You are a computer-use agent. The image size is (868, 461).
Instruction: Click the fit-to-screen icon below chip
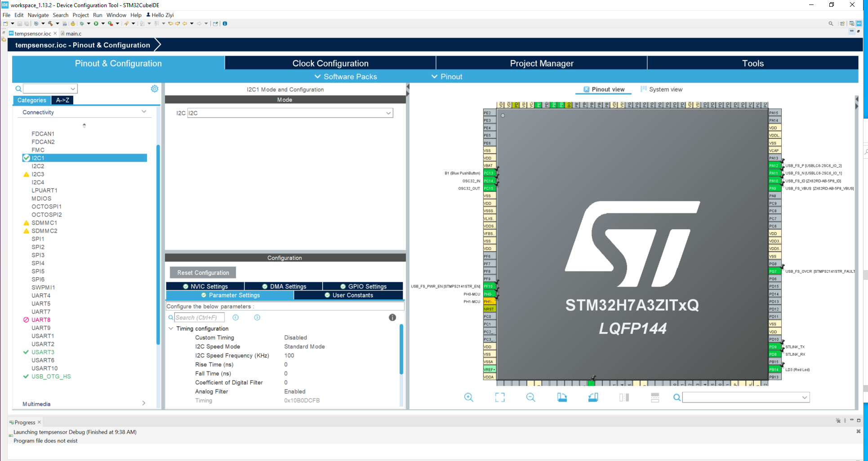point(500,398)
